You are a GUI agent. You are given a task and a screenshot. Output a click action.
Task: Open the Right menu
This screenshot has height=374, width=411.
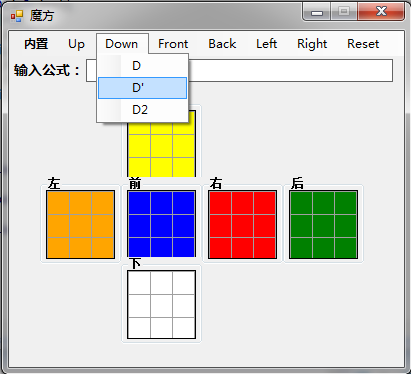(x=312, y=44)
